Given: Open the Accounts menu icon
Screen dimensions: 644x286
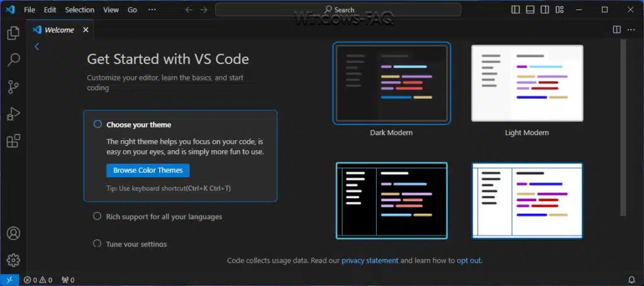Looking at the screenshot, I should coord(13,233).
